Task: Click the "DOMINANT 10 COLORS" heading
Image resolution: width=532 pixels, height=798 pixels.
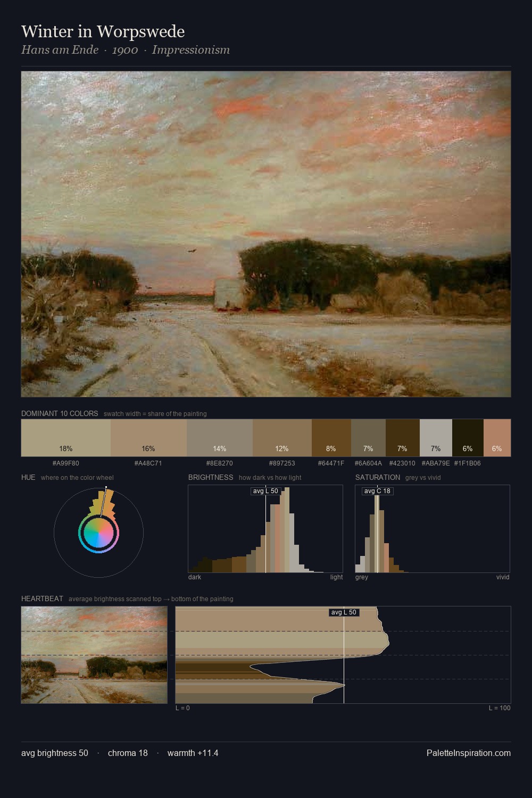Action: pyautogui.click(x=60, y=413)
